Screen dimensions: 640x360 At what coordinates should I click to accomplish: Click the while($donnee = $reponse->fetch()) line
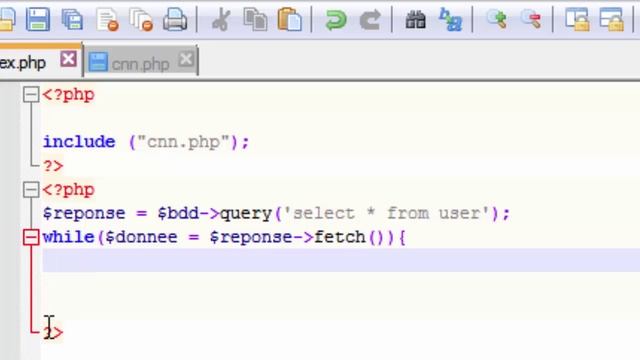(x=224, y=237)
